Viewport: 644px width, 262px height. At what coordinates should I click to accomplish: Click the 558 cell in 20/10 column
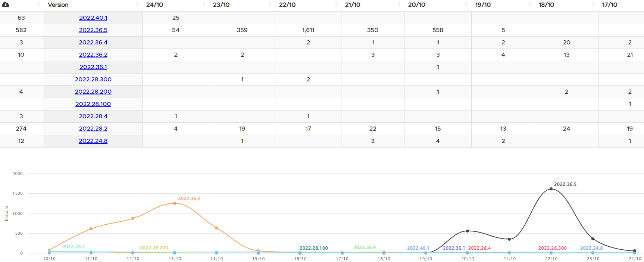(438, 30)
